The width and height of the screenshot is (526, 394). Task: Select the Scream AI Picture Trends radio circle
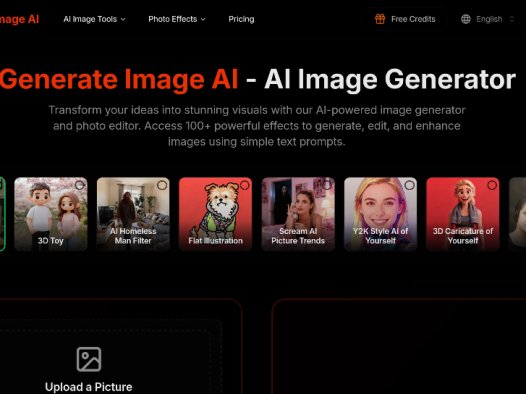(x=327, y=185)
